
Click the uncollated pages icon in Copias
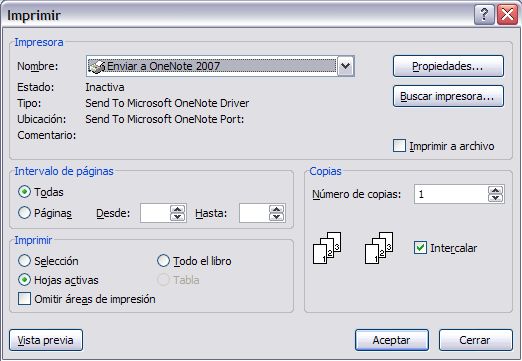pyautogui.click(x=327, y=248)
